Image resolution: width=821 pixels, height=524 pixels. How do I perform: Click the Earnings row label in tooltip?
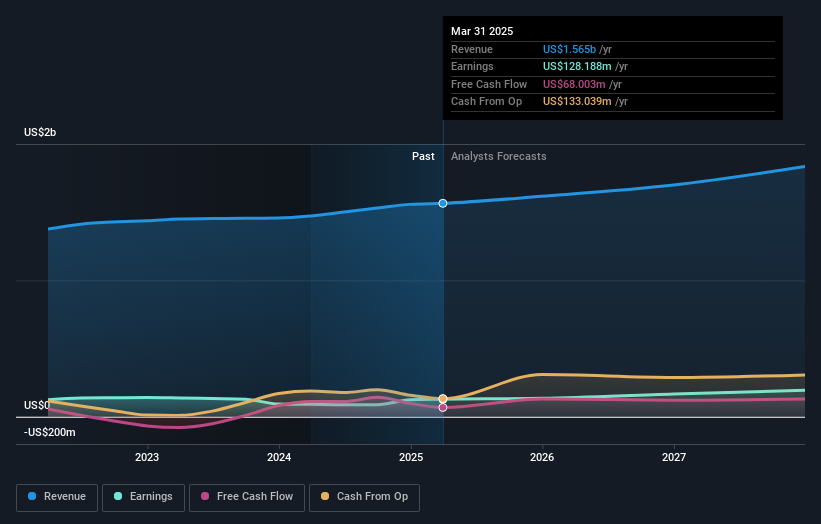[x=472, y=66]
